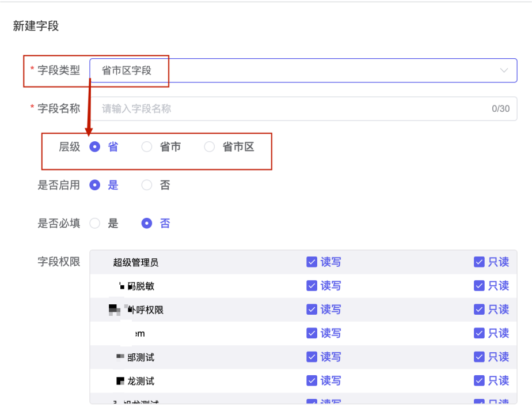Select the 省市区 level radio button
The width and height of the screenshot is (532, 415).
pyautogui.click(x=210, y=147)
